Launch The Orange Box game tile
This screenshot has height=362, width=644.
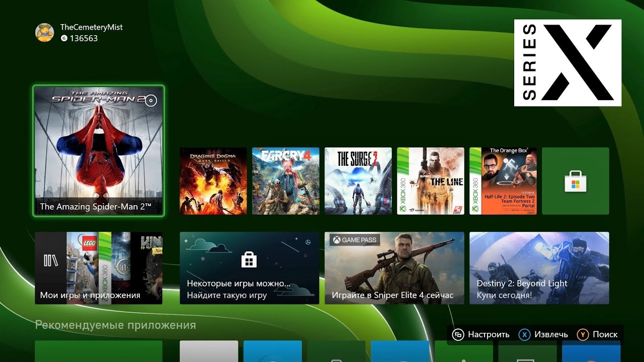point(503,181)
